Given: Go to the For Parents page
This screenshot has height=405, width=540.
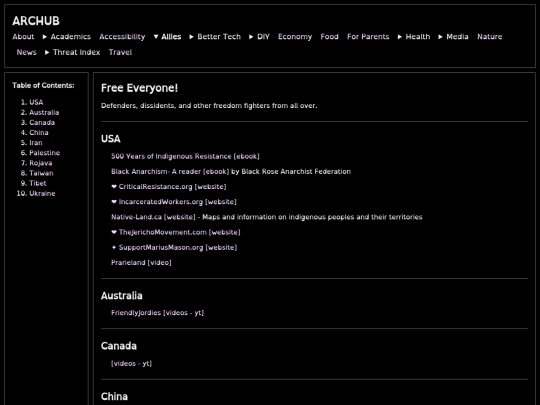Looking at the screenshot, I should pyautogui.click(x=368, y=37).
